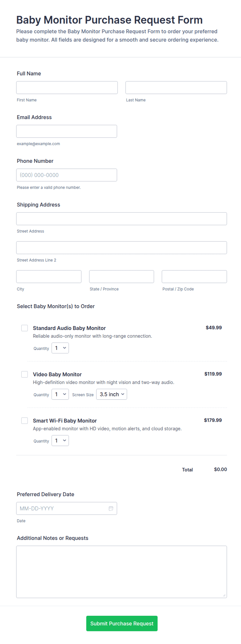
Task: Grab the resize handle of the notes textarea
Action: pos(224,595)
